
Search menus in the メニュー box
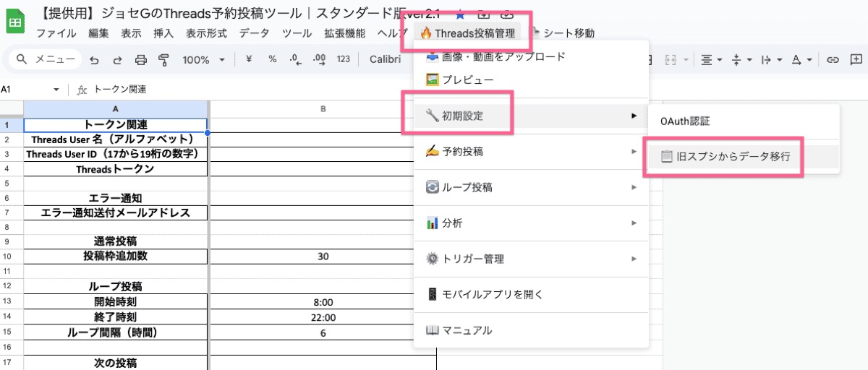click(45, 59)
